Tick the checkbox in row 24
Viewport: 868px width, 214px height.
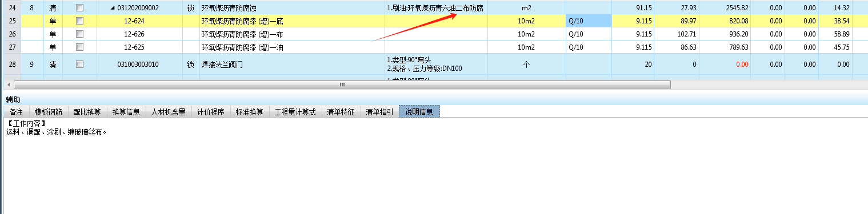click(x=79, y=8)
